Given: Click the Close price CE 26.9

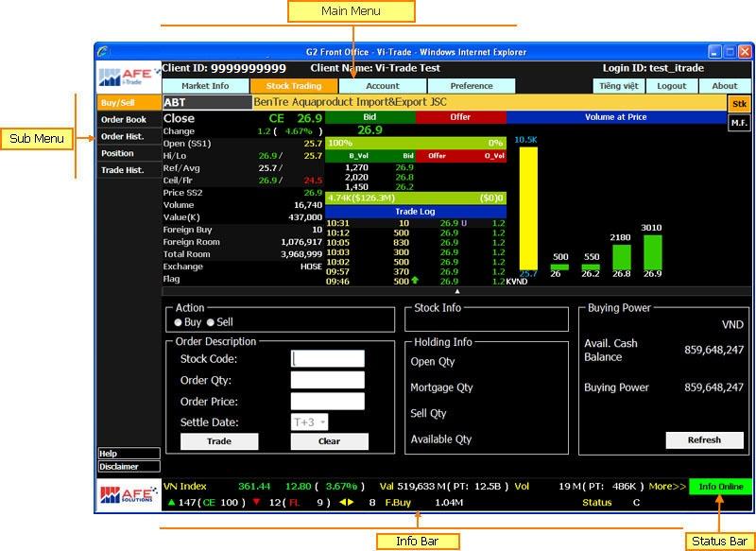Looking at the screenshot, I should click(295, 118).
